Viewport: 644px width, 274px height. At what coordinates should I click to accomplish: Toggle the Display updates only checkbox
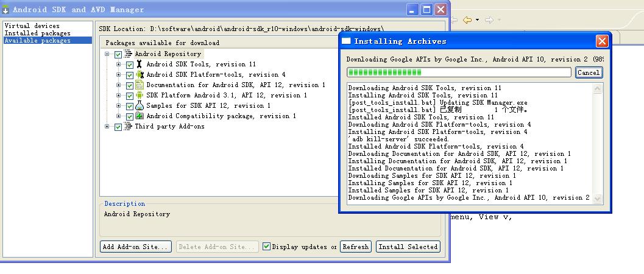(x=266, y=246)
